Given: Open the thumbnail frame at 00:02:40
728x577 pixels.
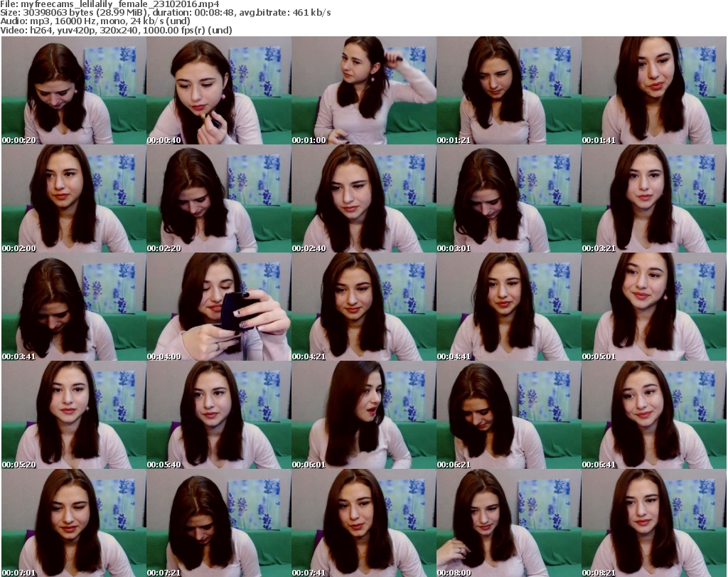Looking at the screenshot, I should point(364,198).
